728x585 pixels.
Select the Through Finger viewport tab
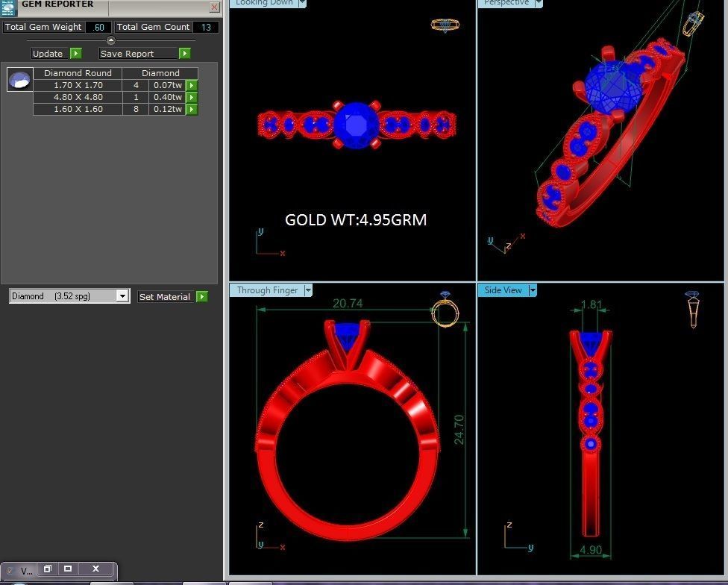[267, 290]
